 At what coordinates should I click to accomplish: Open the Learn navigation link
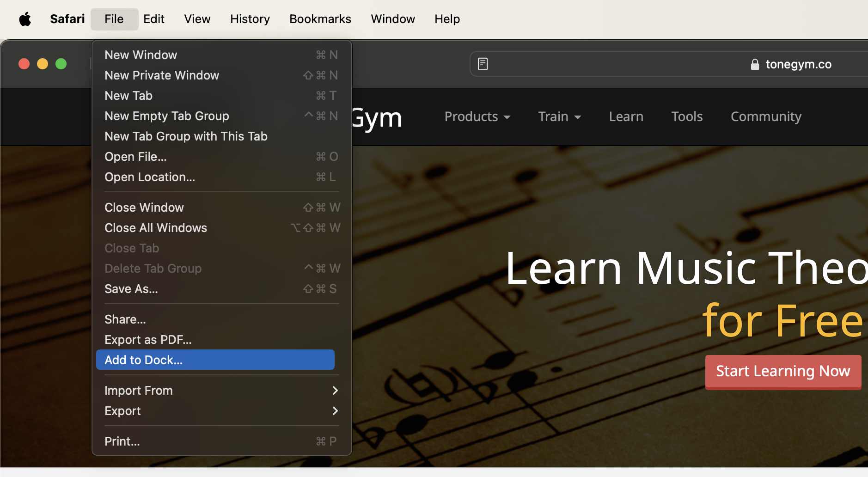pos(626,116)
